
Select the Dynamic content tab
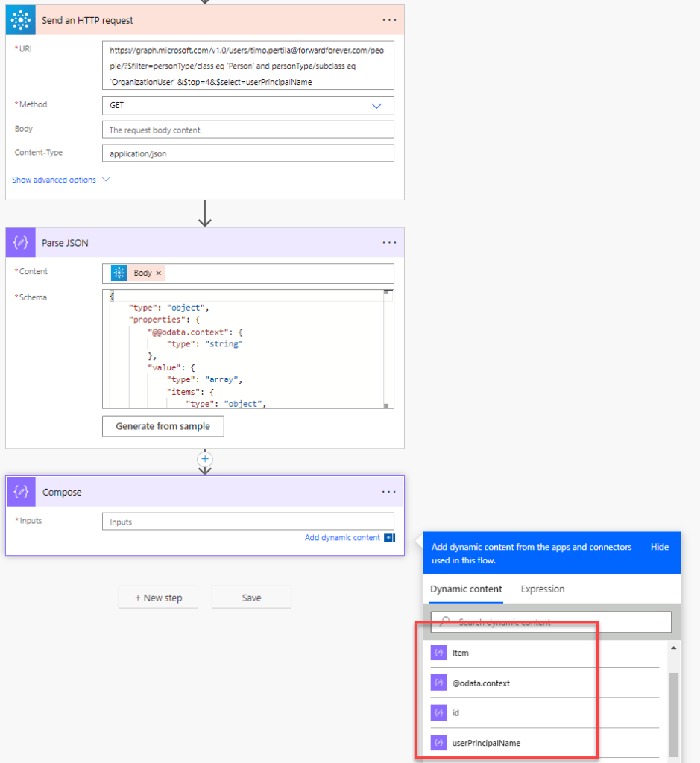click(x=466, y=589)
